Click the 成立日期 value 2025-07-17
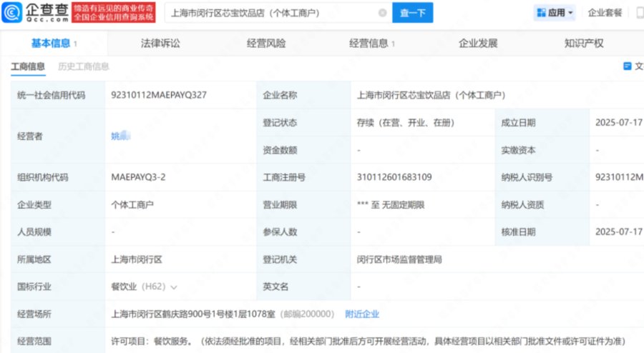Image resolution: width=644 pixels, height=353 pixels. point(618,123)
